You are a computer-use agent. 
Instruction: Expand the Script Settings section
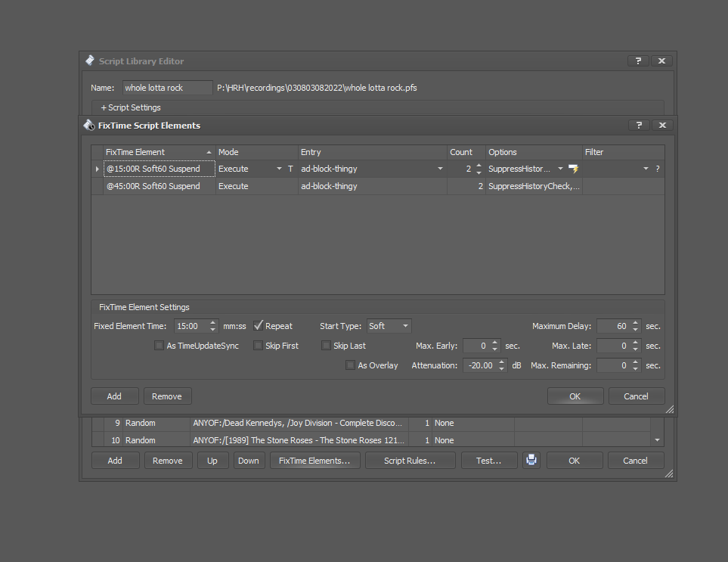[x=131, y=107]
